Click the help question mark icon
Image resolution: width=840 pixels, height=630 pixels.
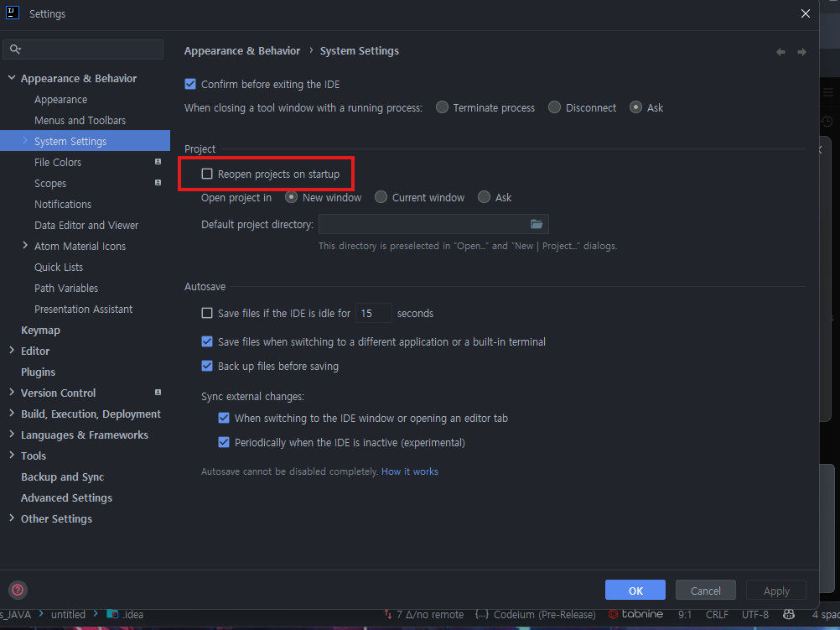pos(18,590)
